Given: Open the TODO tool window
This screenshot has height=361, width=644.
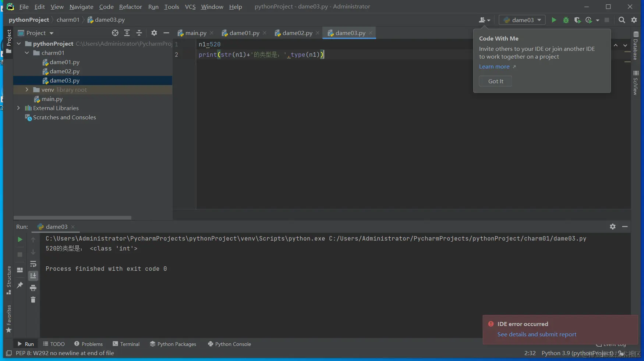Looking at the screenshot, I should pyautogui.click(x=54, y=344).
